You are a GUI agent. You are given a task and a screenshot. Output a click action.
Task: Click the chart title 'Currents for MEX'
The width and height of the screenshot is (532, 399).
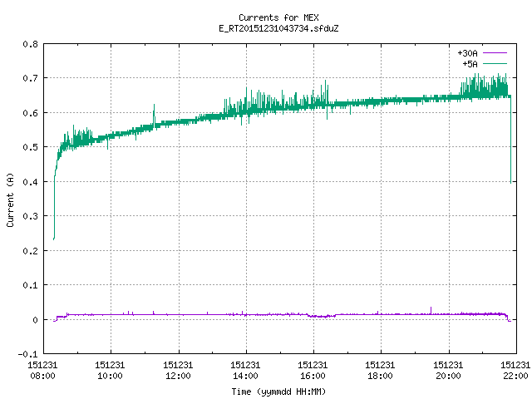point(278,17)
